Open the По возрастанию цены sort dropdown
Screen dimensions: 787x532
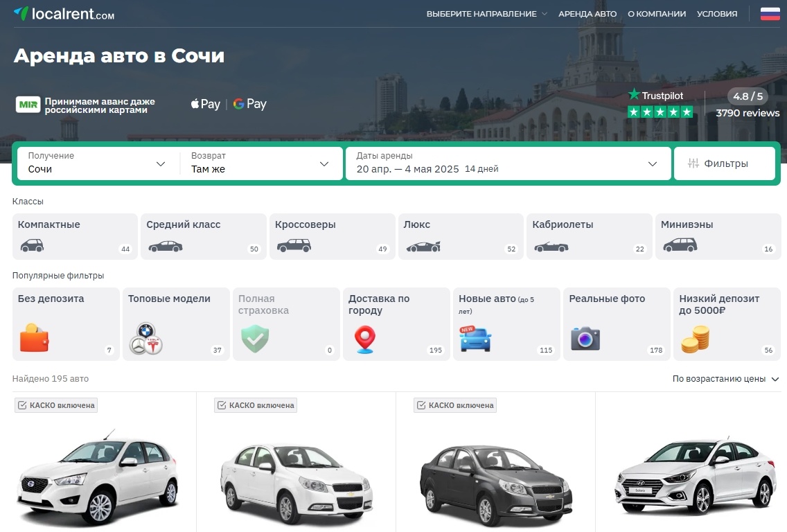point(722,379)
